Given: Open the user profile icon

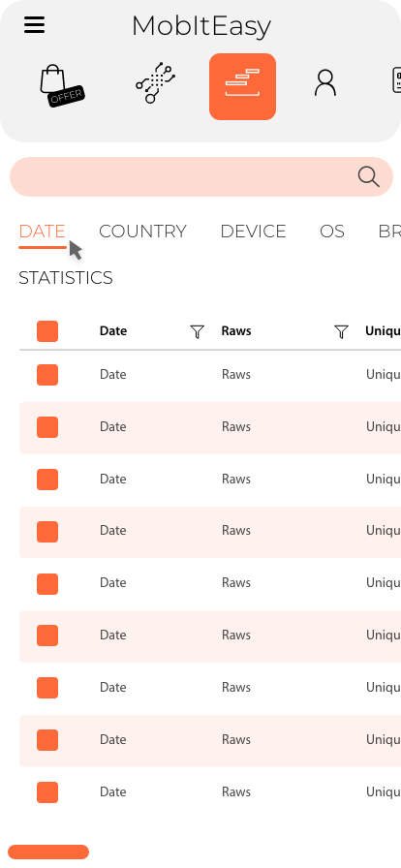Looking at the screenshot, I should [x=325, y=83].
